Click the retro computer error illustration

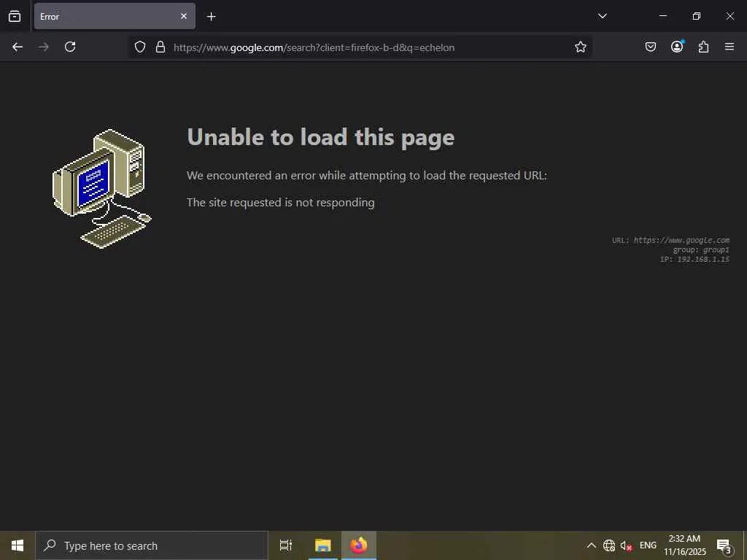coord(102,189)
